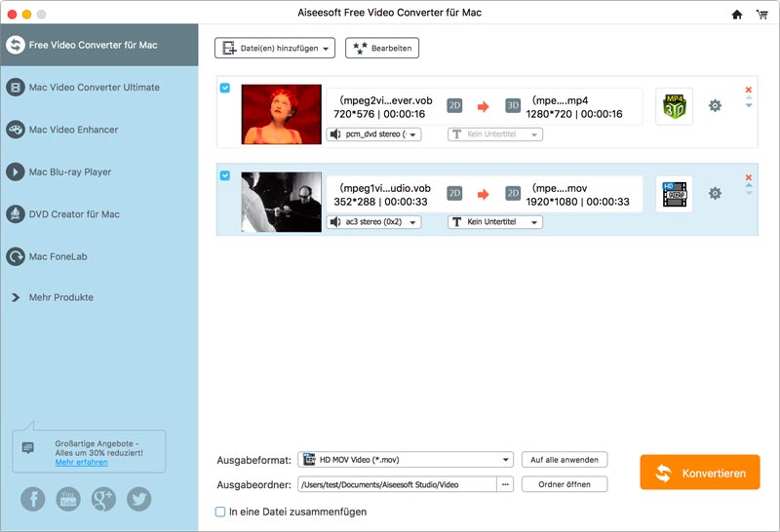Click the 2D output badge of mov row
Image resolution: width=780 pixels, height=532 pixels.
click(x=513, y=193)
